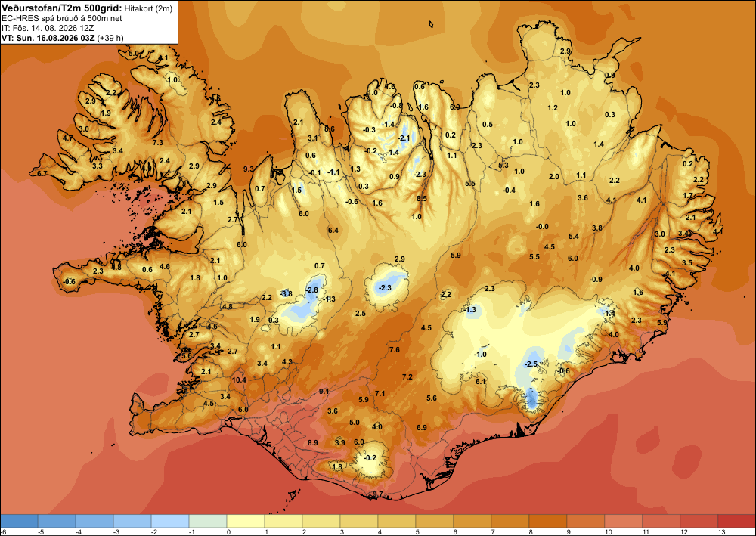Select the -2.8 label on the blue glacier

pyautogui.click(x=312, y=290)
